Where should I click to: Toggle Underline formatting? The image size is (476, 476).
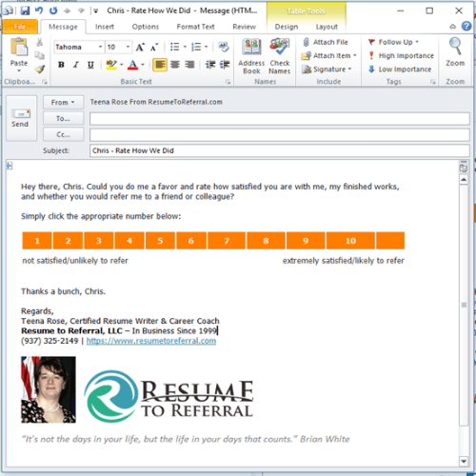(90, 65)
